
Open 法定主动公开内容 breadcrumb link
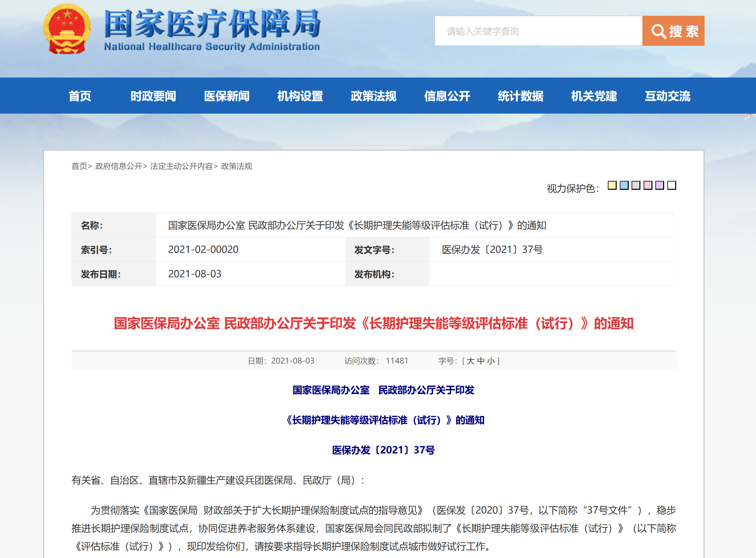[181, 166]
